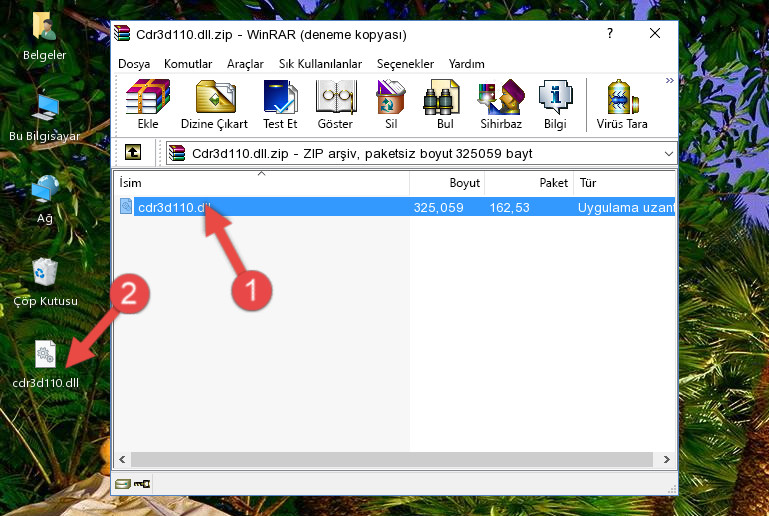The width and height of the screenshot is (769, 516).
Task: Click the archive icon in address bar
Action: (177, 154)
